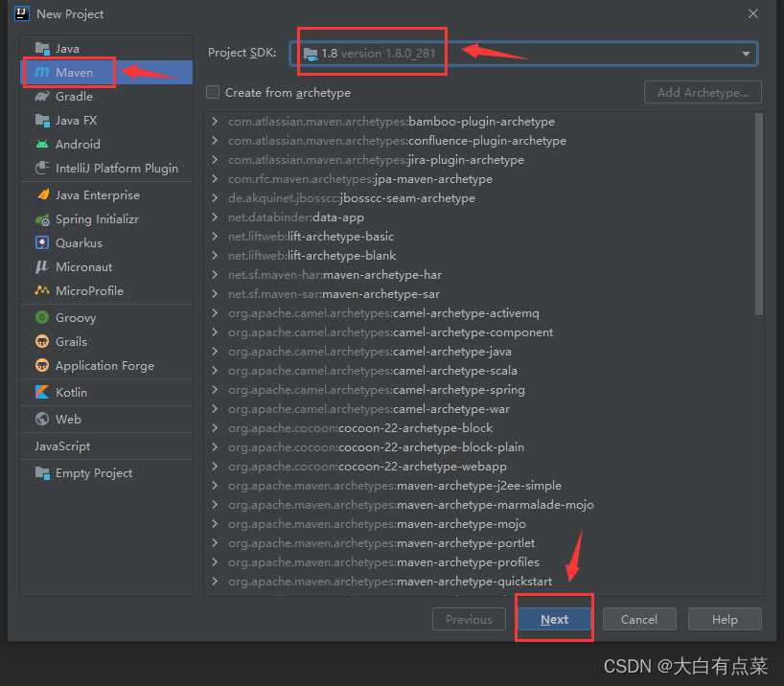
Task: Click the Previous button
Action: [469, 619]
